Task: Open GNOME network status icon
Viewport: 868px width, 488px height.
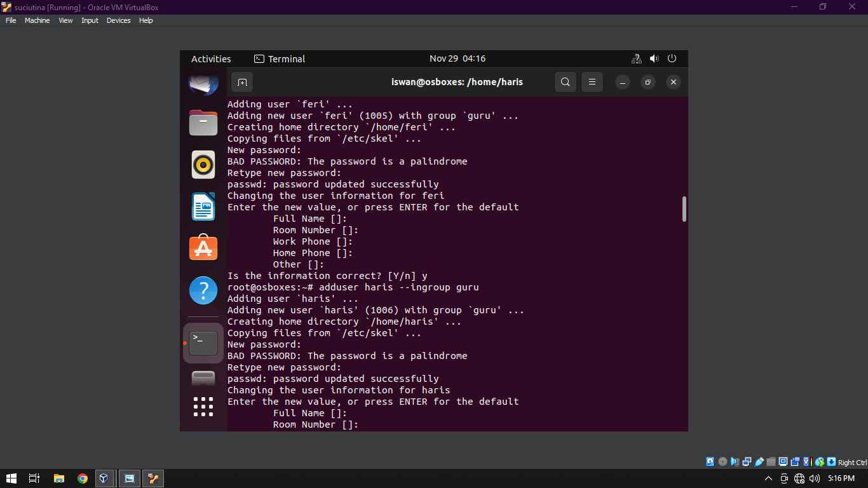Action: click(x=636, y=58)
